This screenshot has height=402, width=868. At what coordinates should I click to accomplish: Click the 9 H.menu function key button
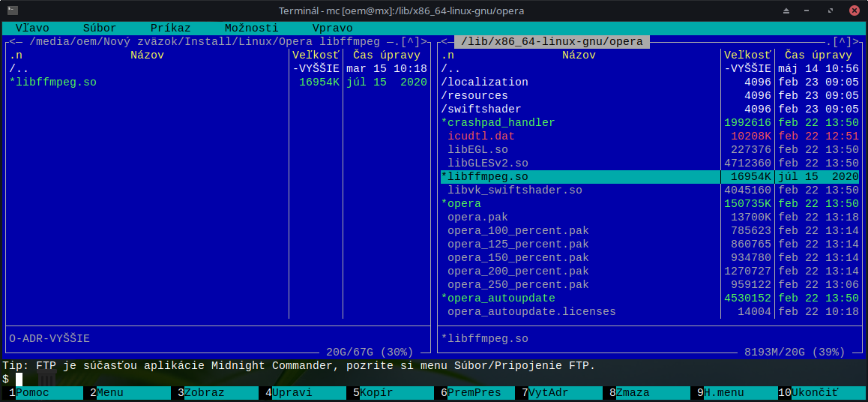(735, 392)
